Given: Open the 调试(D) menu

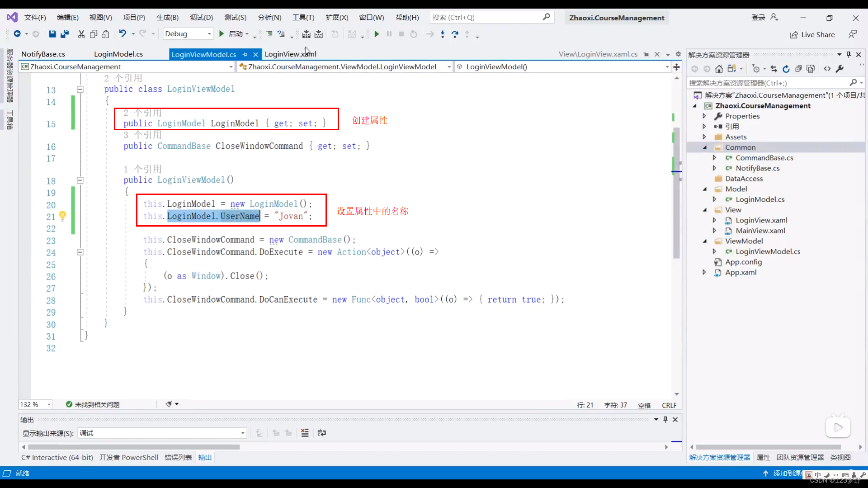Looking at the screenshot, I should tap(201, 18).
